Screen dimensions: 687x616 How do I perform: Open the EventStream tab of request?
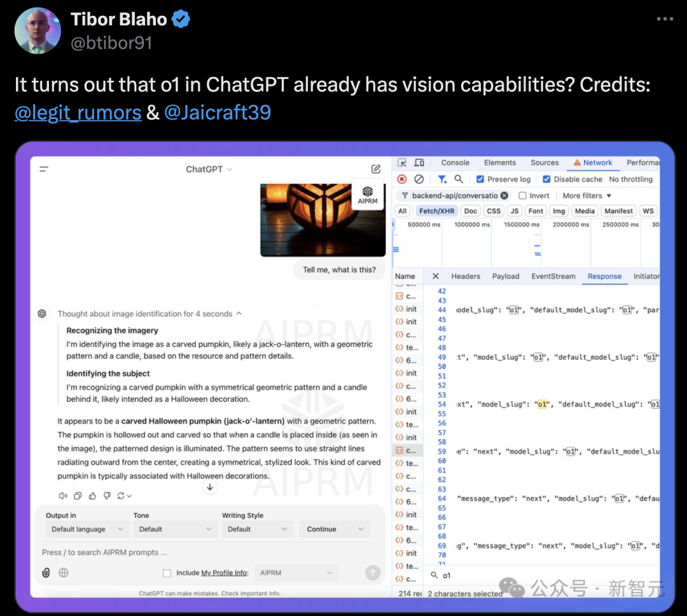[x=553, y=276]
